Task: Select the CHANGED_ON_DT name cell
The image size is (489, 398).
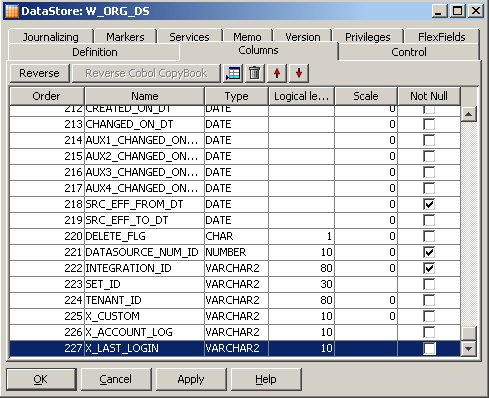Action: pos(144,124)
